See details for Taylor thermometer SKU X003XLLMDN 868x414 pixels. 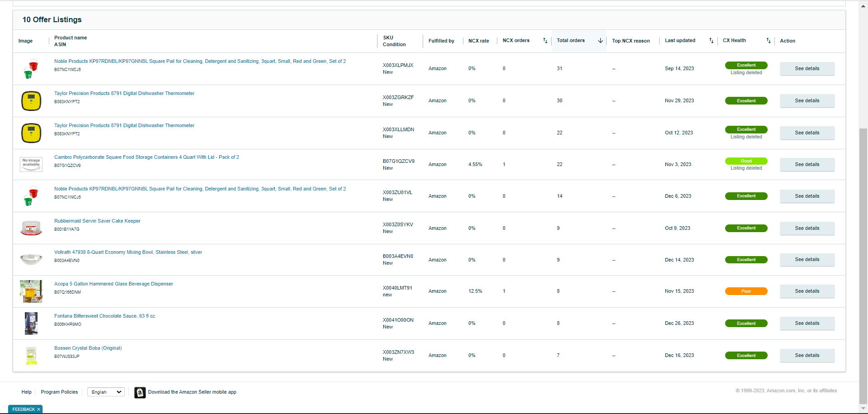click(x=807, y=133)
